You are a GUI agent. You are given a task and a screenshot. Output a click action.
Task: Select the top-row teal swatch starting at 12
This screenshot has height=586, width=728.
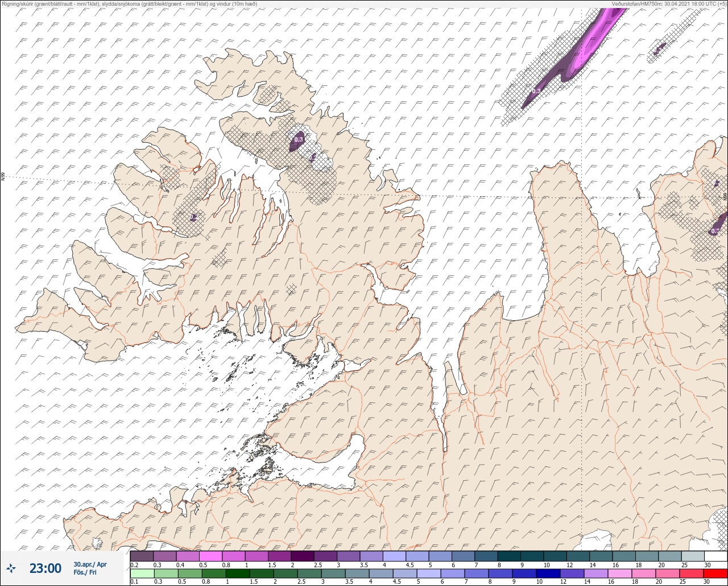[x=578, y=556]
